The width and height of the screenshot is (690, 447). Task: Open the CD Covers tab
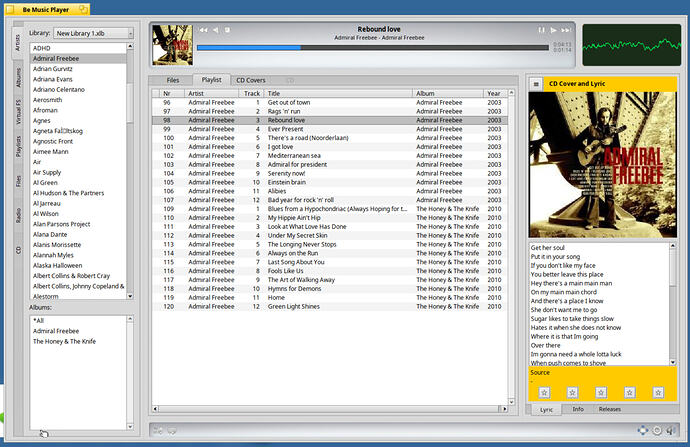point(250,80)
